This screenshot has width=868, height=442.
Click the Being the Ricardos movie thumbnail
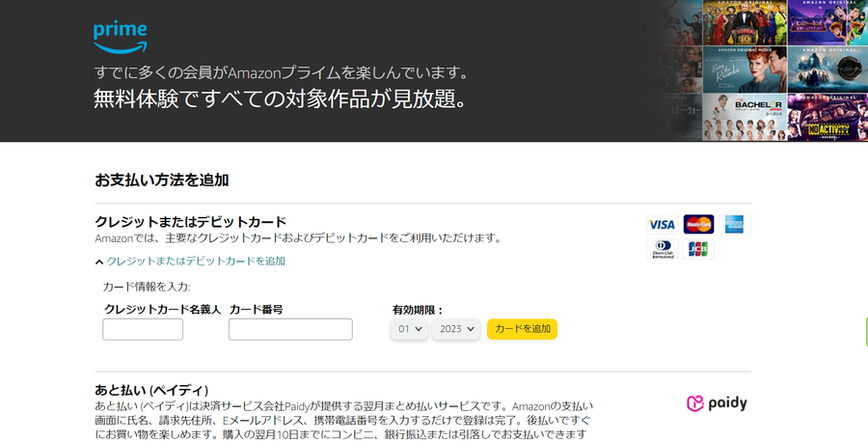point(745,69)
